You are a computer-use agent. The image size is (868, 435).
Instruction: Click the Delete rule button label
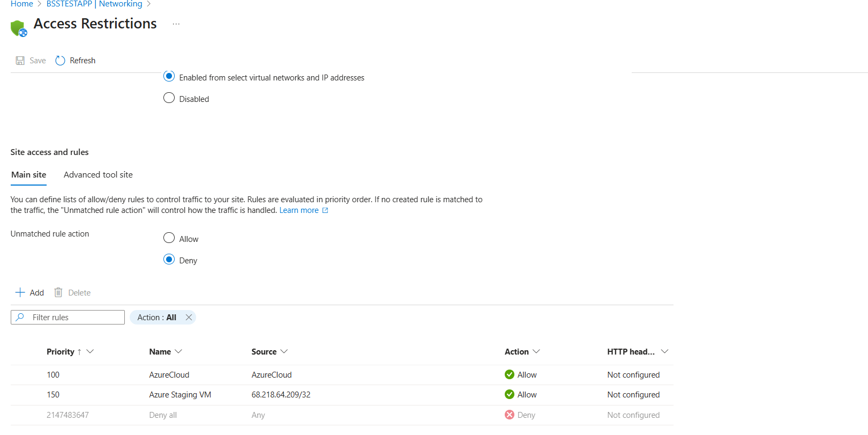[x=79, y=293]
